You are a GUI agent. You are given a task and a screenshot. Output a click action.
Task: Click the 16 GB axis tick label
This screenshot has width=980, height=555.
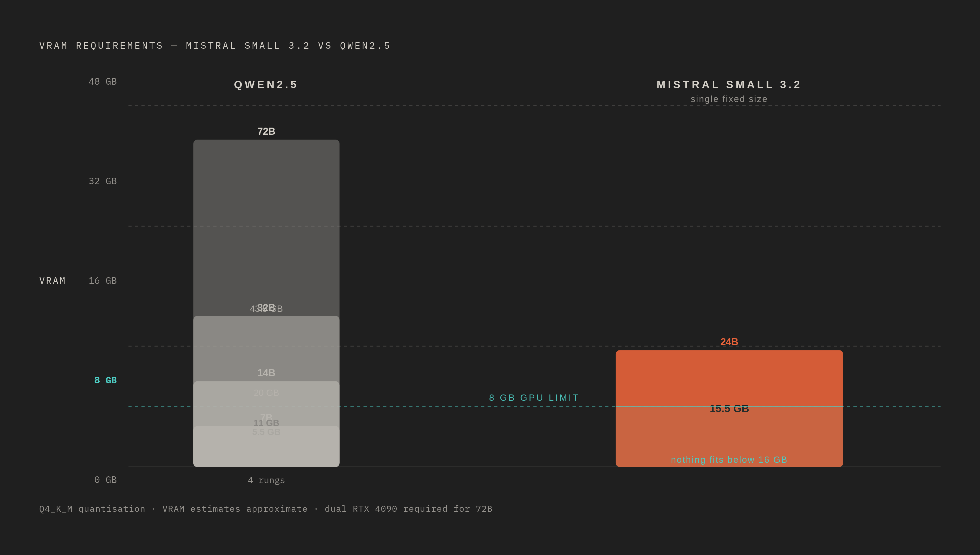click(x=103, y=280)
